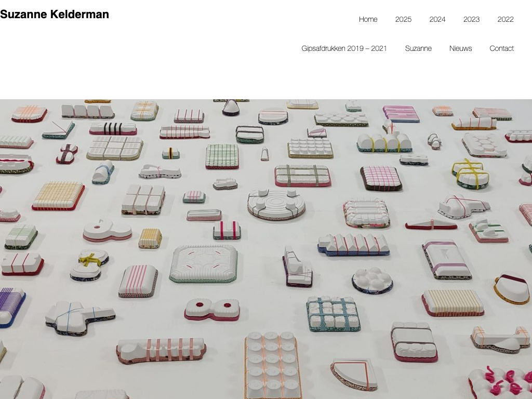Visit the Suzanne about page
This screenshot has height=399, width=532.
[x=418, y=48]
